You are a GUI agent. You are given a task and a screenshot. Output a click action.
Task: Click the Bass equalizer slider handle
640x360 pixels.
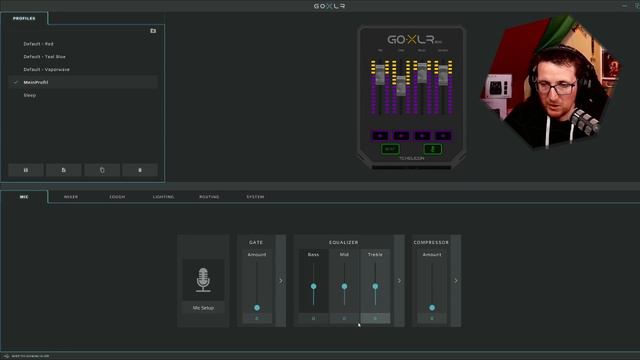click(313, 286)
